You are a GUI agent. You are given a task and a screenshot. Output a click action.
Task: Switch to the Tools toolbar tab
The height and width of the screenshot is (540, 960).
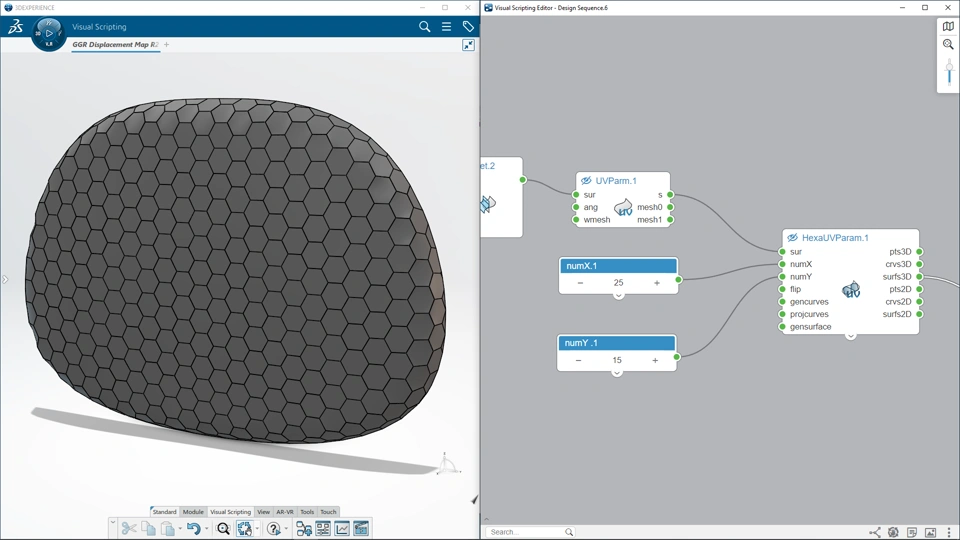[307, 512]
